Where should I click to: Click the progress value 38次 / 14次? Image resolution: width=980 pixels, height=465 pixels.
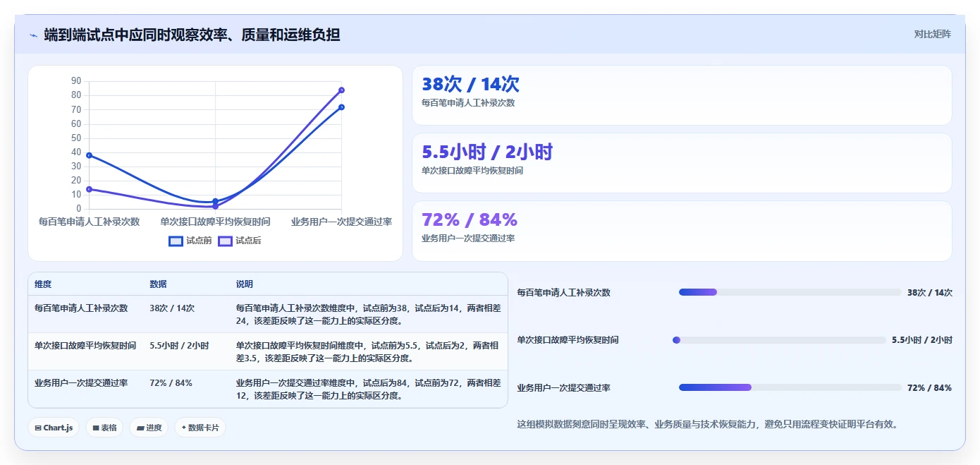tap(930, 292)
